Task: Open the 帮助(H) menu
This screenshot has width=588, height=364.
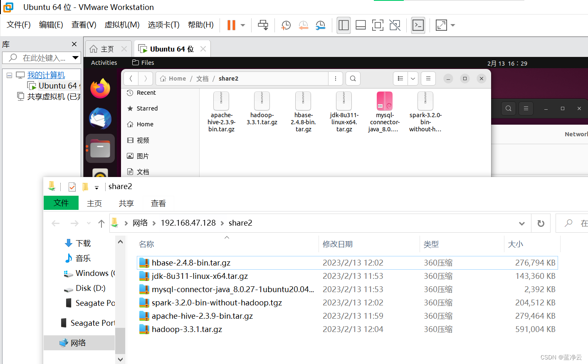Action: tap(200, 25)
